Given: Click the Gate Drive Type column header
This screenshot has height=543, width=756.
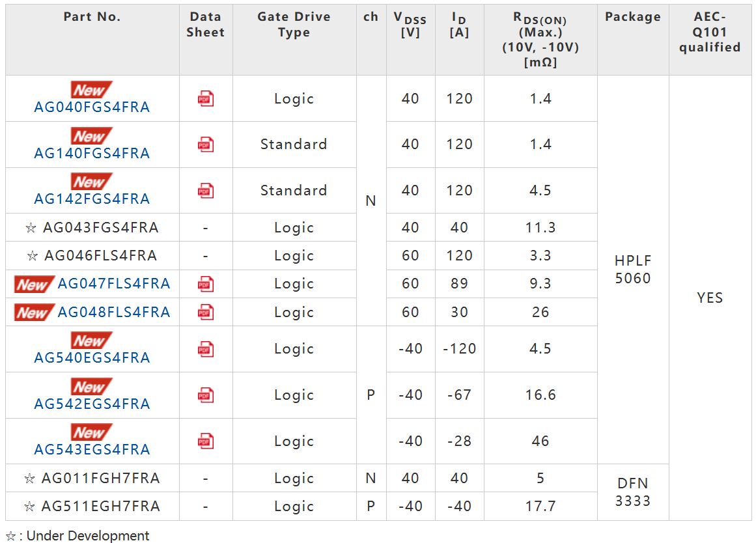Looking at the screenshot, I should coord(294,25).
